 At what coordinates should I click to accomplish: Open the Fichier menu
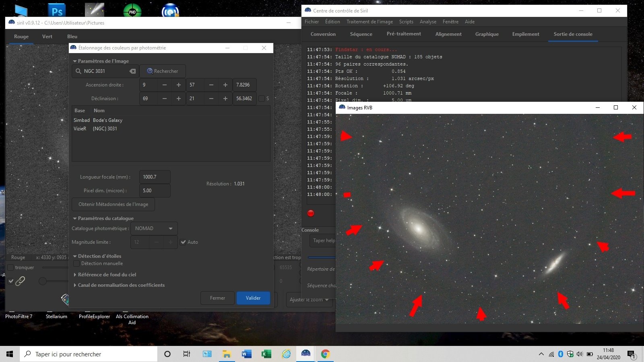click(312, 22)
